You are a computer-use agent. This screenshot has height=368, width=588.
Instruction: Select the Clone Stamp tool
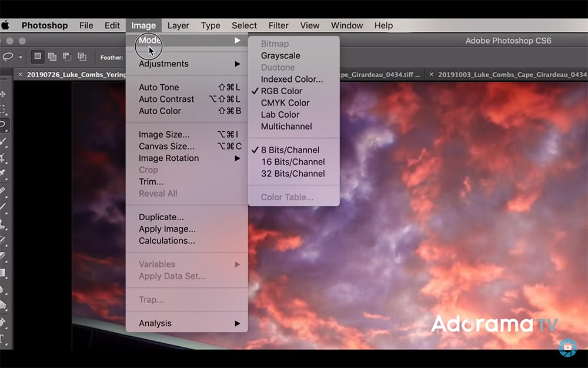(x=3, y=224)
